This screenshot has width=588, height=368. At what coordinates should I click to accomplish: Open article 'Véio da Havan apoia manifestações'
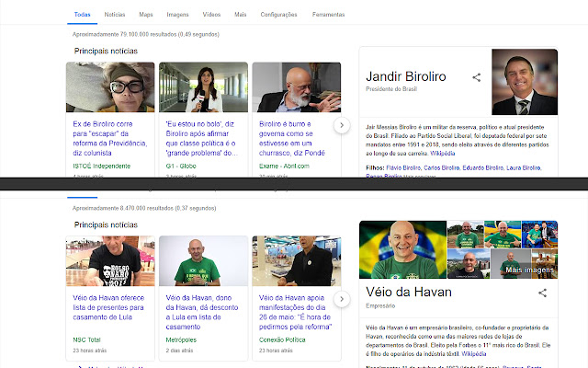296,312
